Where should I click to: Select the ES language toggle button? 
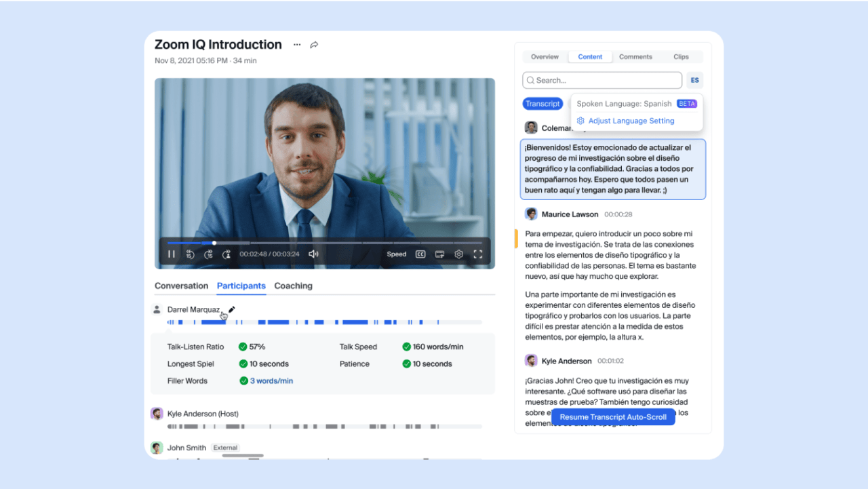click(694, 79)
